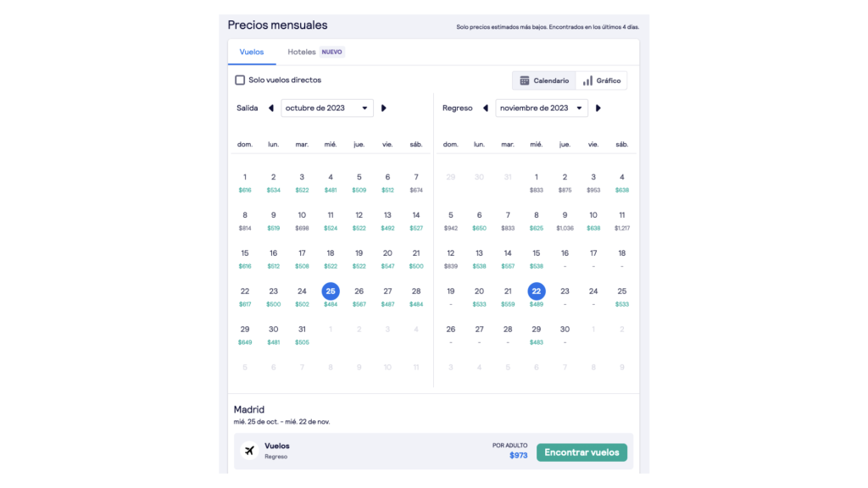Go to previous departure month arrow
The height and width of the screenshot is (488, 868).
tap(271, 108)
